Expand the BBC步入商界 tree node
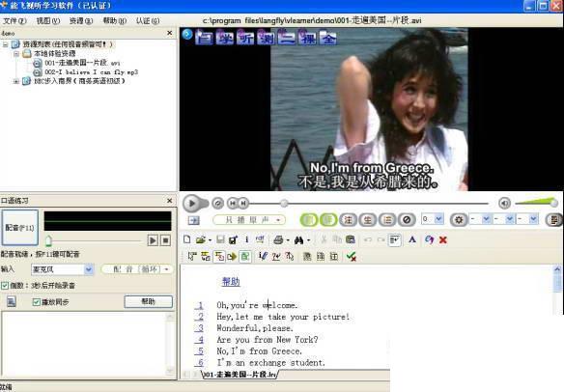Viewport: 564px width, 392px height. 15,81
